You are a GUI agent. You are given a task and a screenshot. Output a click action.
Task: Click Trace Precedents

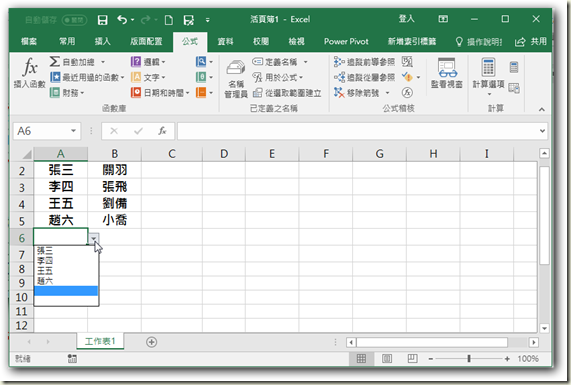(365, 62)
